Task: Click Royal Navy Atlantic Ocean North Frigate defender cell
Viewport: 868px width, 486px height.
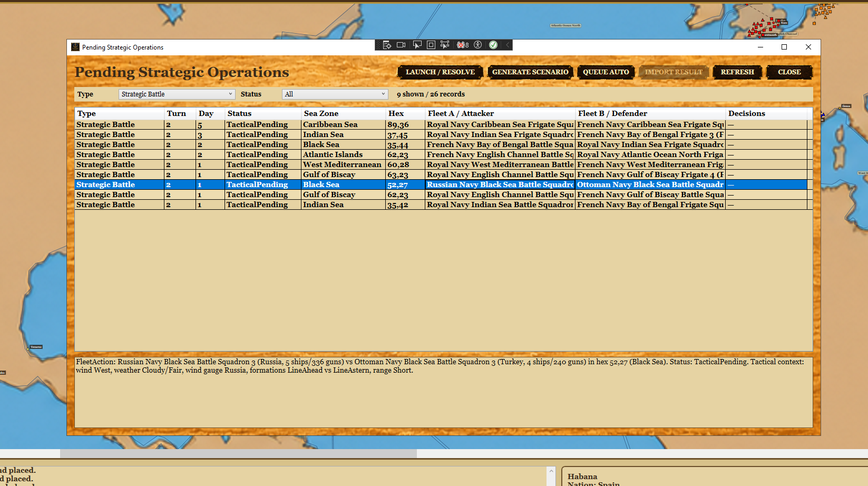Action: pyautogui.click(x=650, y=154)
